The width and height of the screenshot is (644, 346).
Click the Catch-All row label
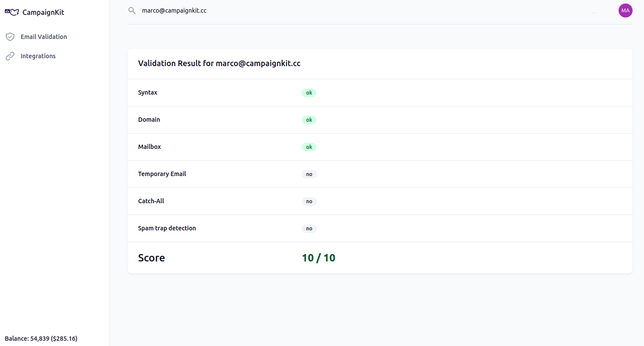tap(151, 201)
